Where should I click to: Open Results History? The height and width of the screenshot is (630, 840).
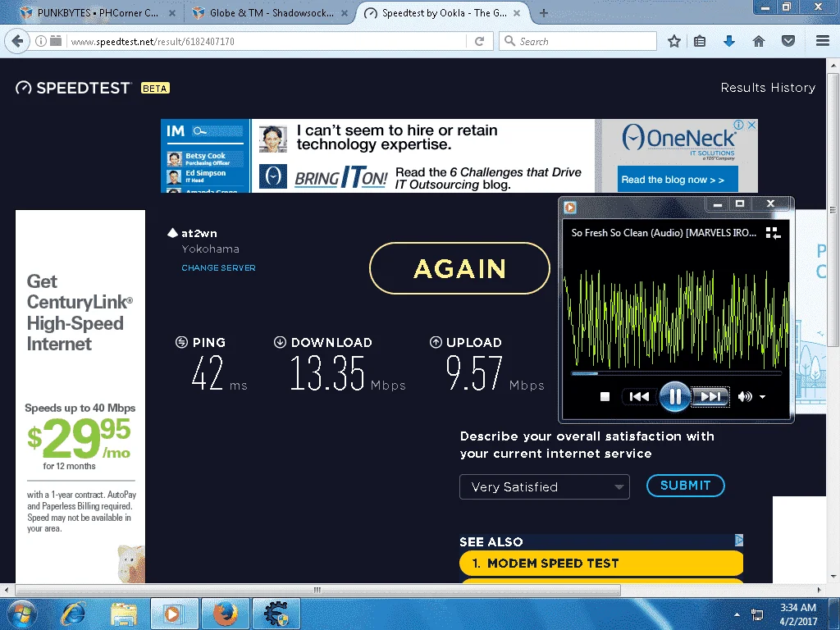click(768, 87)
